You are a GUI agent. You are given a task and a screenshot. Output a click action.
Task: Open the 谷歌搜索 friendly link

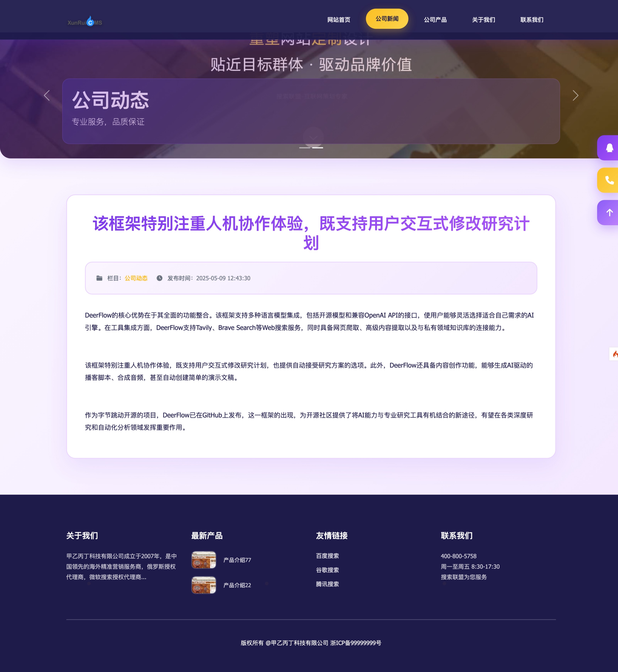(327, 570)
